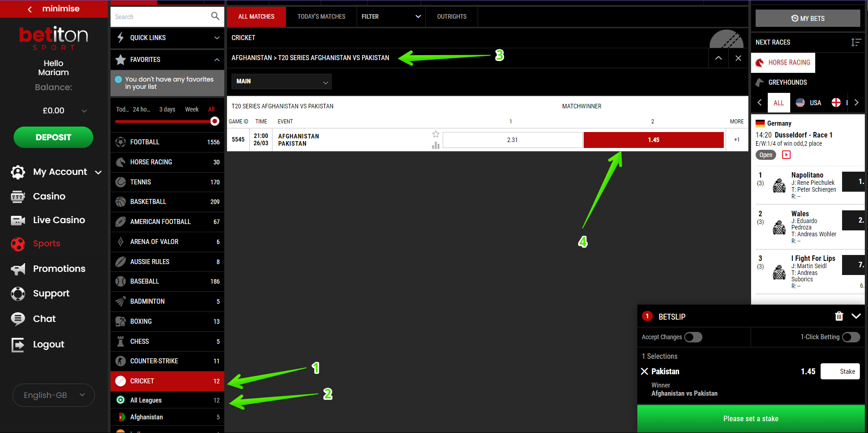868x433 pixels.
Task: Open the Boxing gloves icon
Action: [x=121, y=321]
